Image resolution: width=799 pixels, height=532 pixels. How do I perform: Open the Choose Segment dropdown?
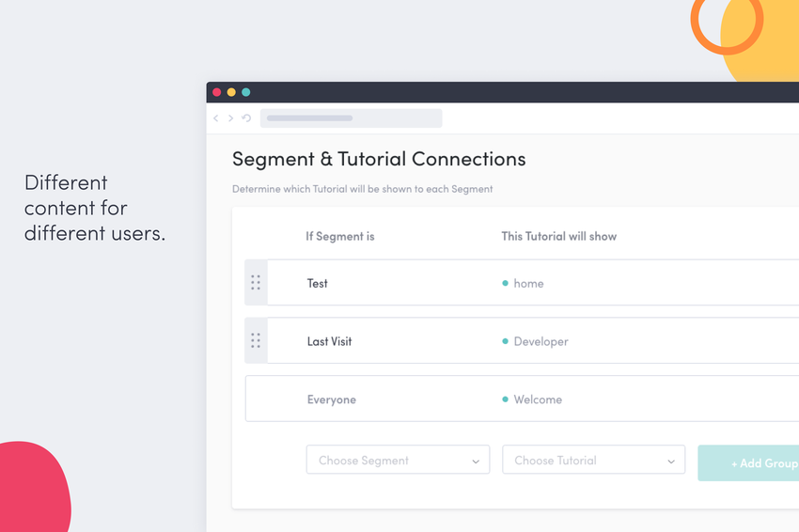coord(398,460)
